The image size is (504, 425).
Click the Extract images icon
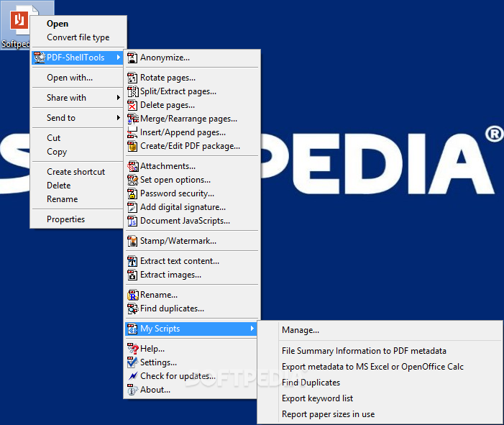pos(132,275)
